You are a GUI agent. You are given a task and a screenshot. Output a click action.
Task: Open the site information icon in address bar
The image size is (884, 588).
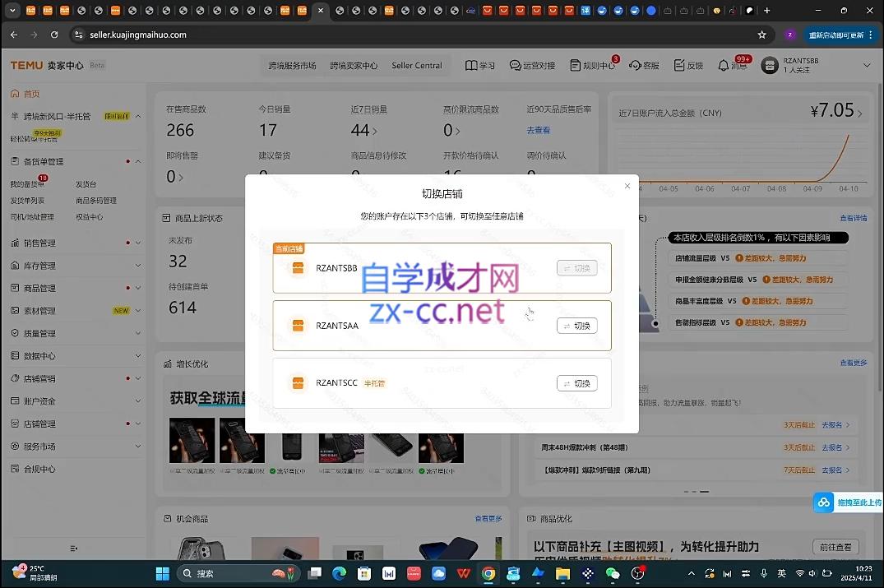(x=78, y=35)
